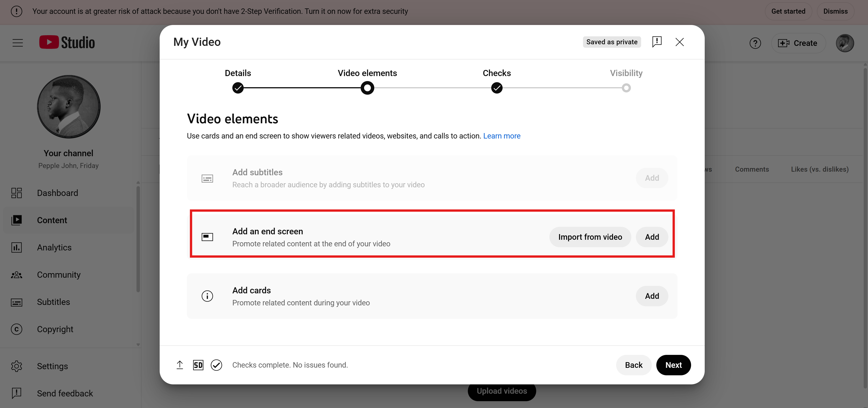Add cards to the video
The height and width of the screenshot is (408, 868).
[652, 296]
